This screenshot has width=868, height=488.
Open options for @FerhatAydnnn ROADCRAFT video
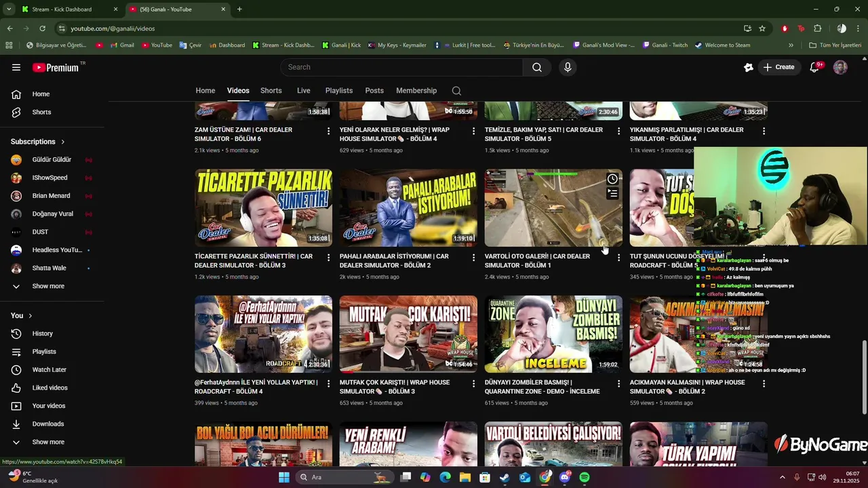click(328, 384)
